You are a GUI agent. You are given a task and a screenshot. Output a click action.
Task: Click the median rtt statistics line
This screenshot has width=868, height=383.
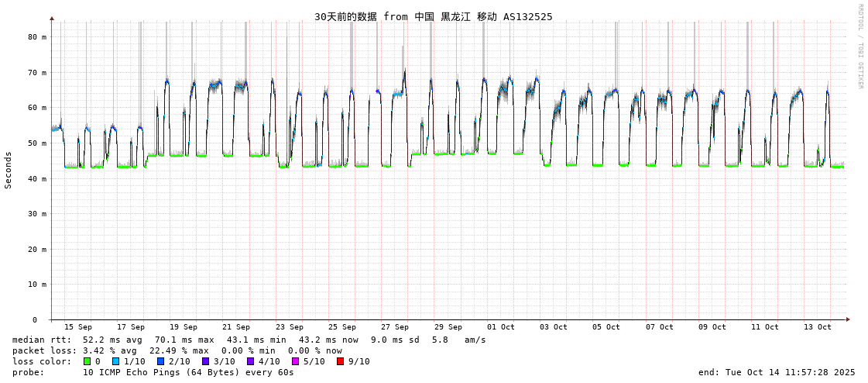click(249, 340)
